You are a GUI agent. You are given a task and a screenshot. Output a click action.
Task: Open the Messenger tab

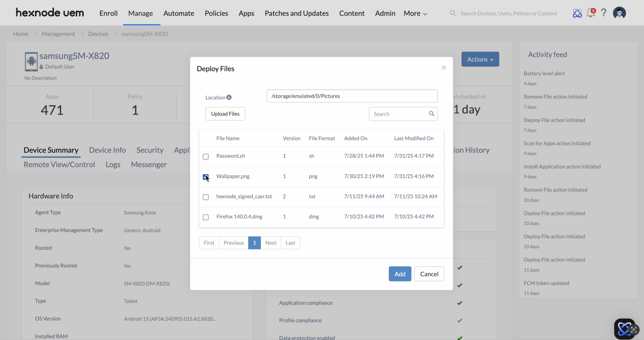[149, 165]
